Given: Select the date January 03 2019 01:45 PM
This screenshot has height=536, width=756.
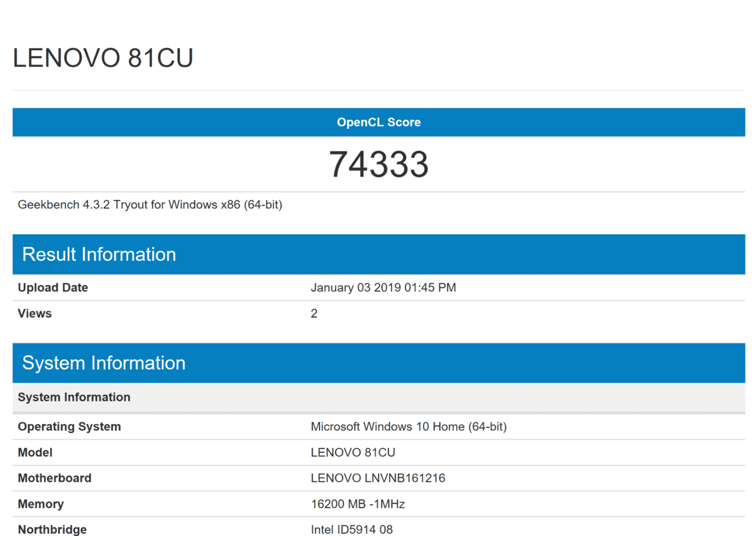Looking at the screenshot, I should (x=383, y=288).
